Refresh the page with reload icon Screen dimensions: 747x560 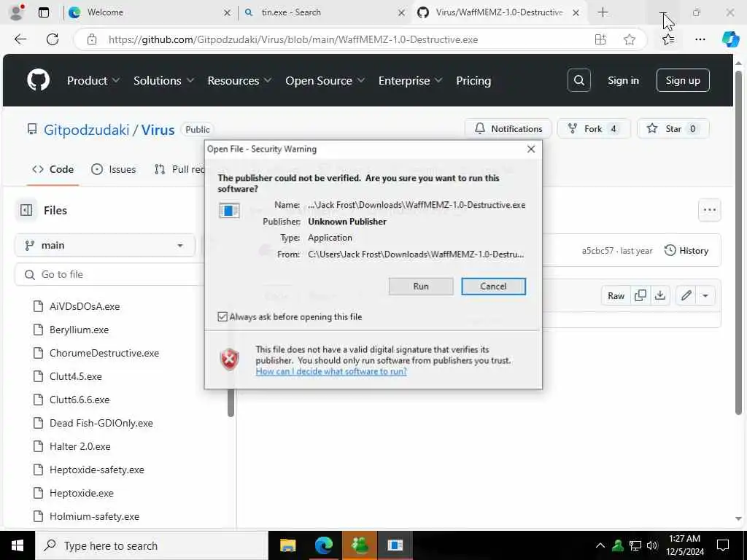point(53,39)
